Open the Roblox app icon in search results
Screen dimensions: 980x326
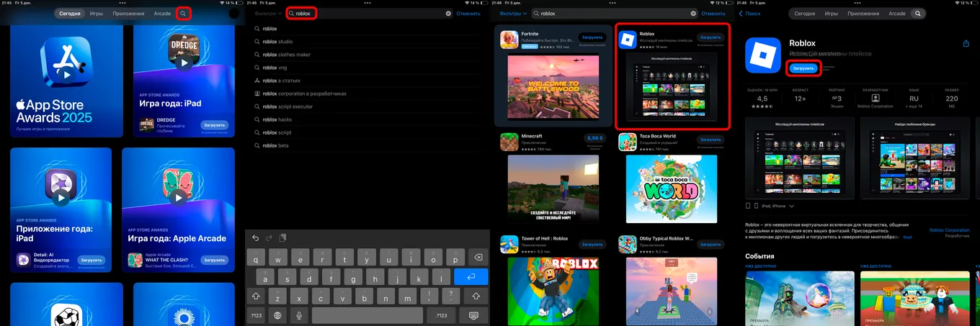[x=628, y=39]
